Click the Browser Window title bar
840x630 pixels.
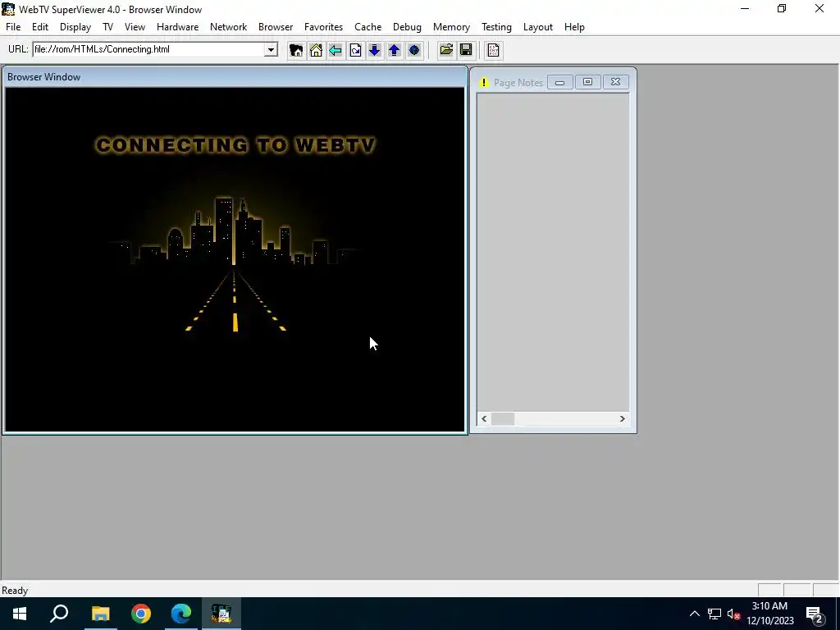[x=235, y=77]
